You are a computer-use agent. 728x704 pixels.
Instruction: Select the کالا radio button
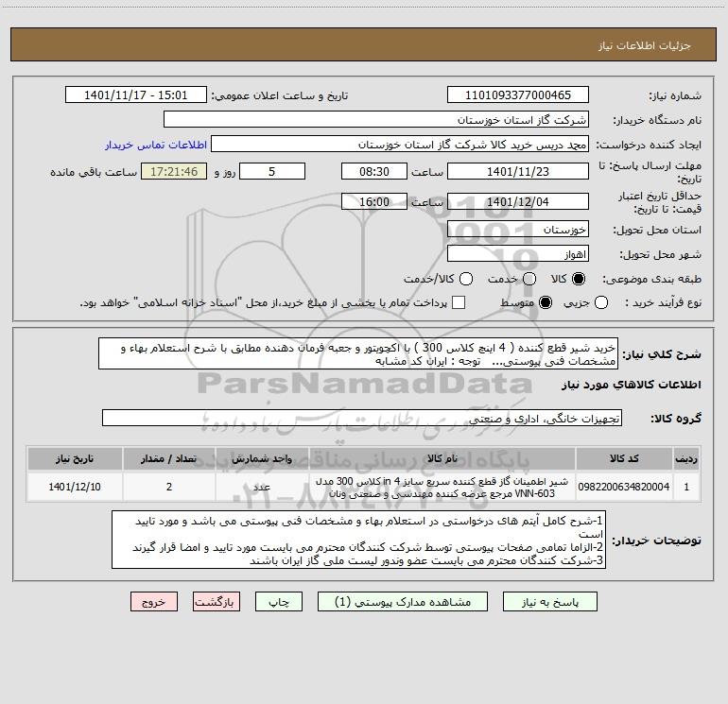point(579,279)
